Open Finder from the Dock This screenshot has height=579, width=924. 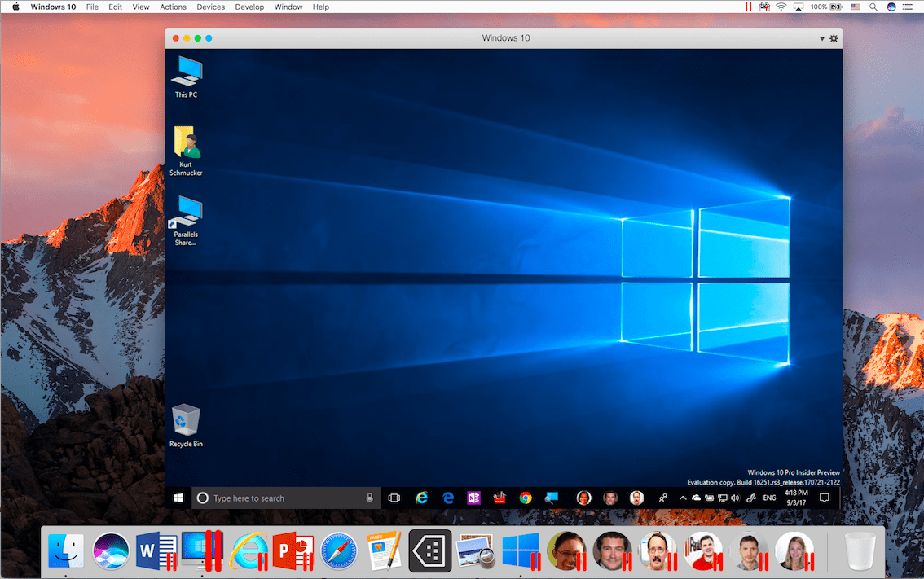[65, 552]
